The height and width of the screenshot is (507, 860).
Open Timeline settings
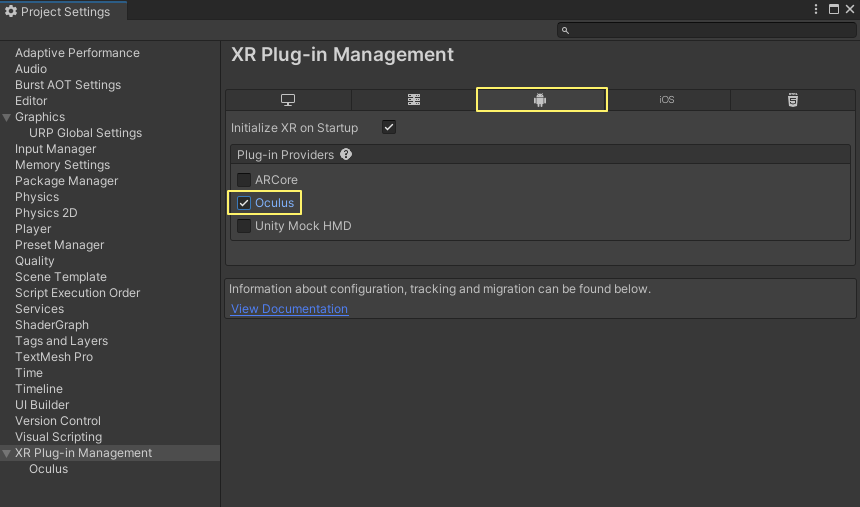point(39,388)
